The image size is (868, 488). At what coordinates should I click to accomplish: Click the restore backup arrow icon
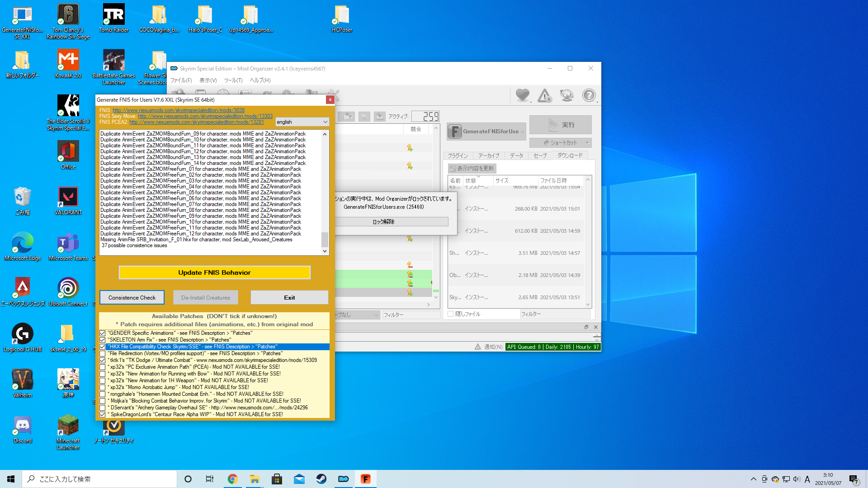click(x=364, y=117)
